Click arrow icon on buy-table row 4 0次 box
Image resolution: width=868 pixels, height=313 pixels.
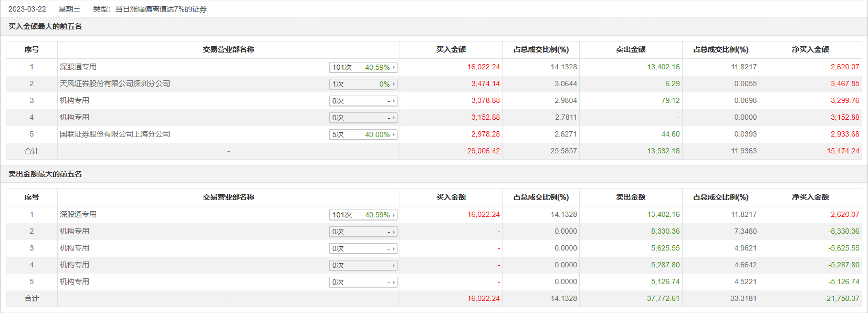click(394, 118)
